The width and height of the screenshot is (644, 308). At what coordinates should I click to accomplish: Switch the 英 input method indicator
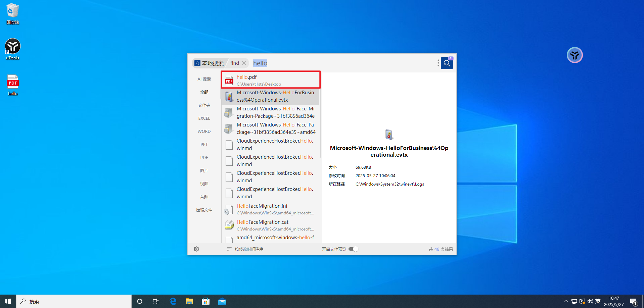coord(598,301)
